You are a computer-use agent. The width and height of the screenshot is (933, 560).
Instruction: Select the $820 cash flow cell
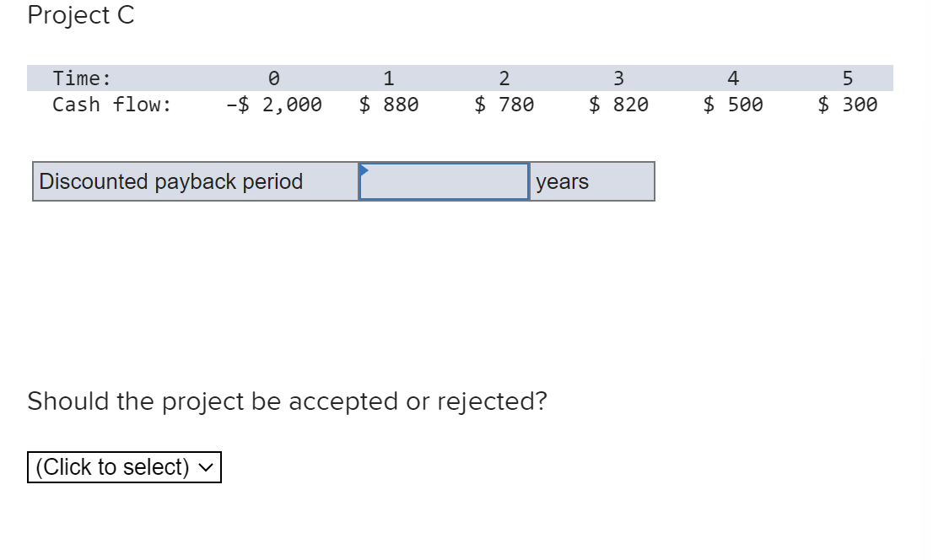(618, 104)
